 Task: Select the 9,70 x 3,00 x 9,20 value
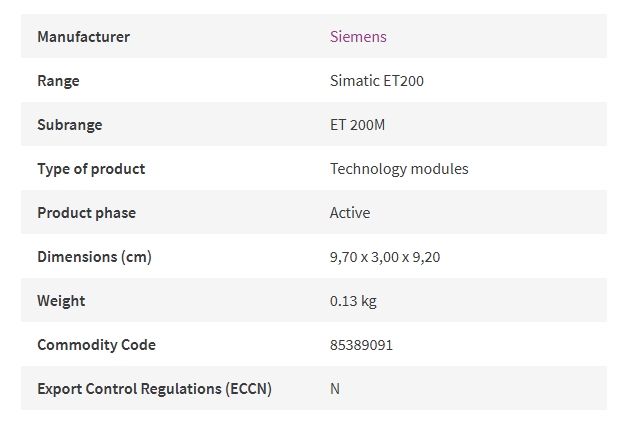385,257
